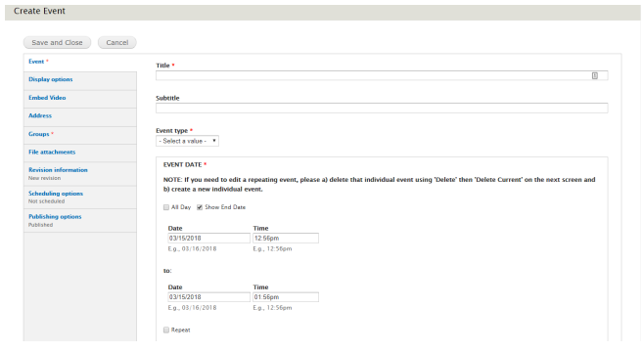The height and width of the screenshot is (352, 644).
Task: Click the start Date field 03/15/2018
Action: (209, 239)
